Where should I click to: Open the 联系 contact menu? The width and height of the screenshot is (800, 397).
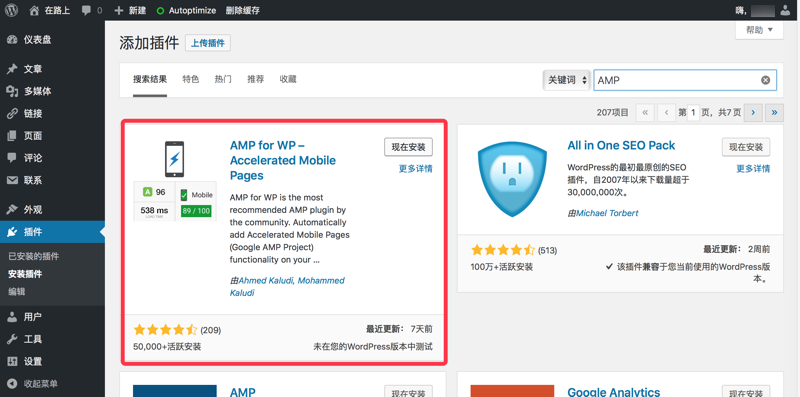(52, 180)
